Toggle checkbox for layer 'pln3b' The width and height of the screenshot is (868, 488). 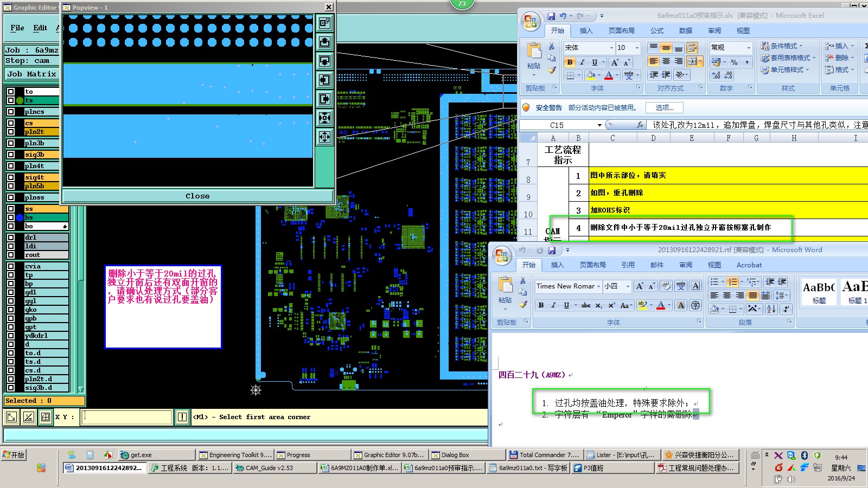coord(11,143)
